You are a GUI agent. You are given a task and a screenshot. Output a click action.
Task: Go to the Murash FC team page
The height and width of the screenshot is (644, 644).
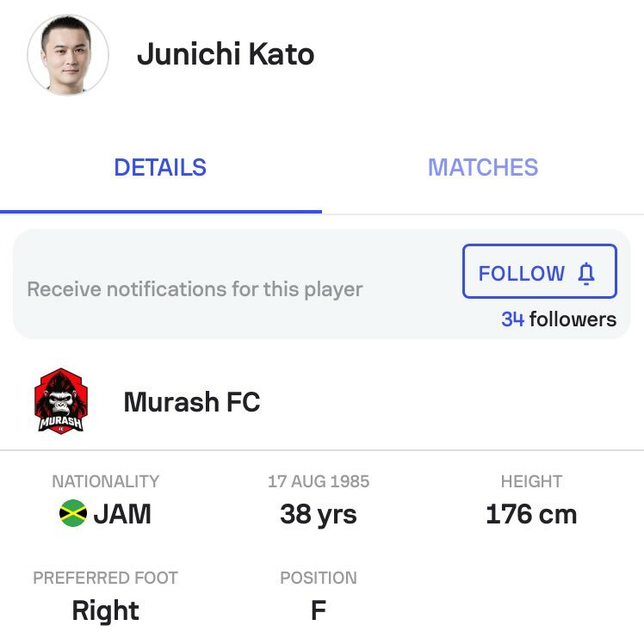pyautogui.click(x=192, y=402)
